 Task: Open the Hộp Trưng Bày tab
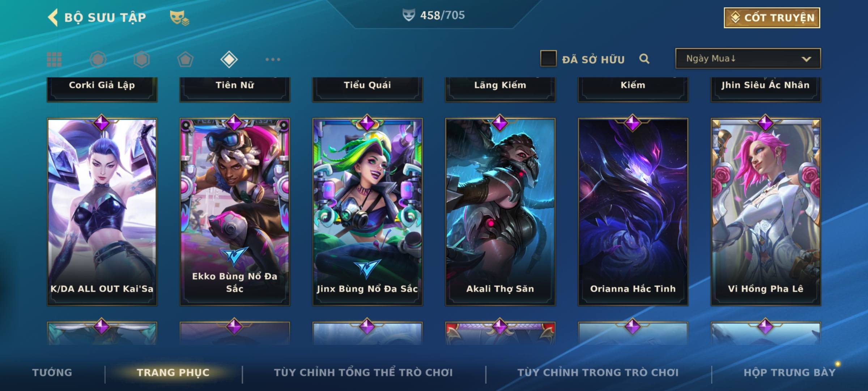click(790, 373)
